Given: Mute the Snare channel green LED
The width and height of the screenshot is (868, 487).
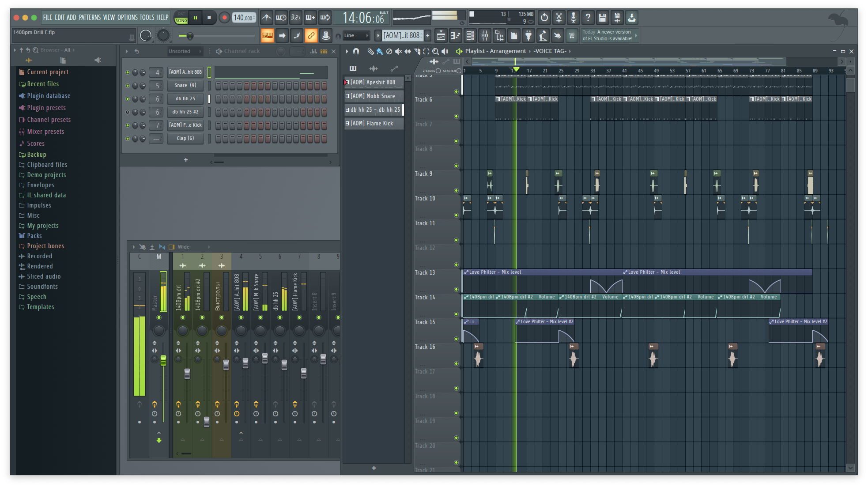Looking at the screenshot, I should tap(128, 86).
